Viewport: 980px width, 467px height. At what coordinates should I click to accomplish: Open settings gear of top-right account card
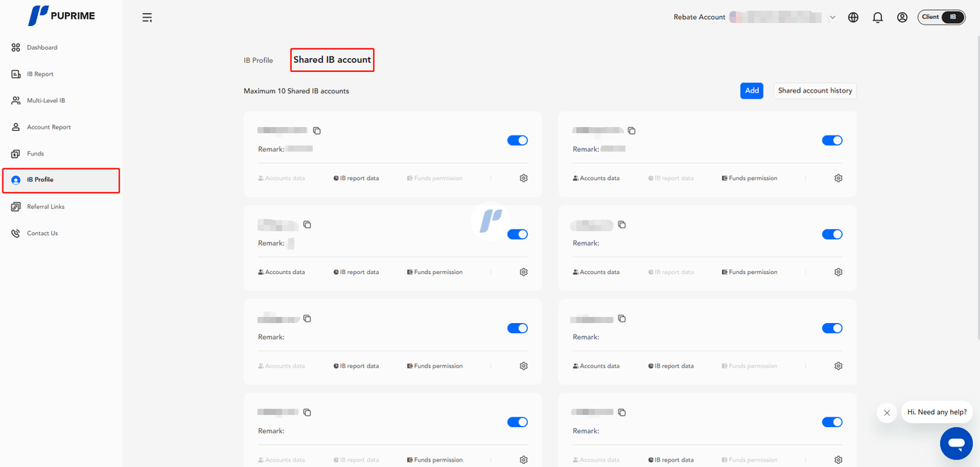838,178
